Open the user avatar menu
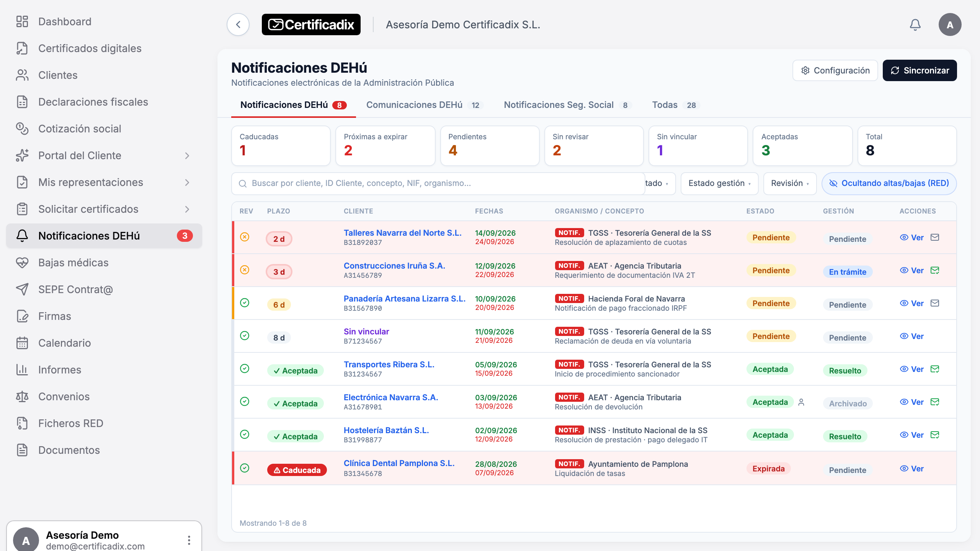The width and height of the screenshot is (980, 551). [950, 24]
